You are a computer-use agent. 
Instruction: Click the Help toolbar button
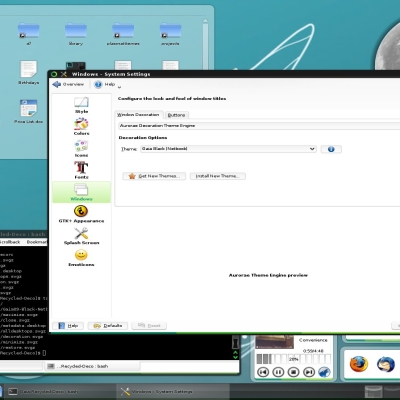point(105,84)
